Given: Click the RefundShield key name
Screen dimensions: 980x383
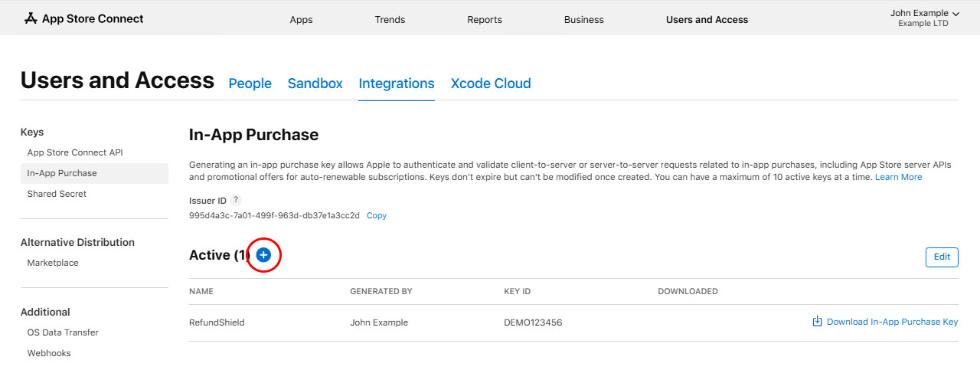Looking at the screenshot, I should pos(217,322).
